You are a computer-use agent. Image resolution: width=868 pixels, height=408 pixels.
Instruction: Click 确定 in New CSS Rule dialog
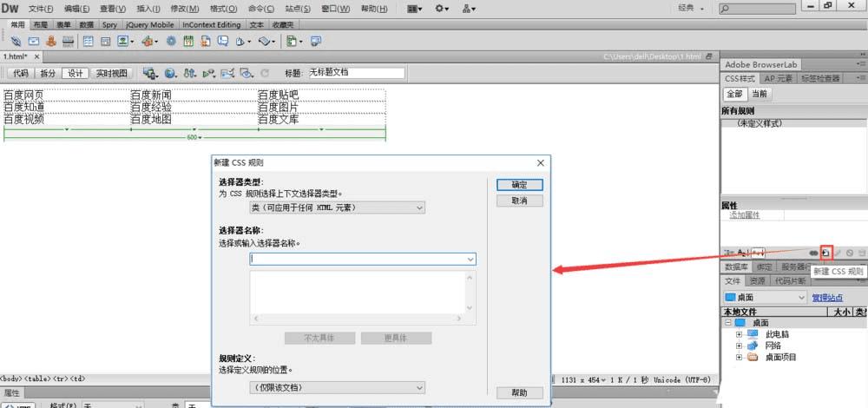pos(520,185)
